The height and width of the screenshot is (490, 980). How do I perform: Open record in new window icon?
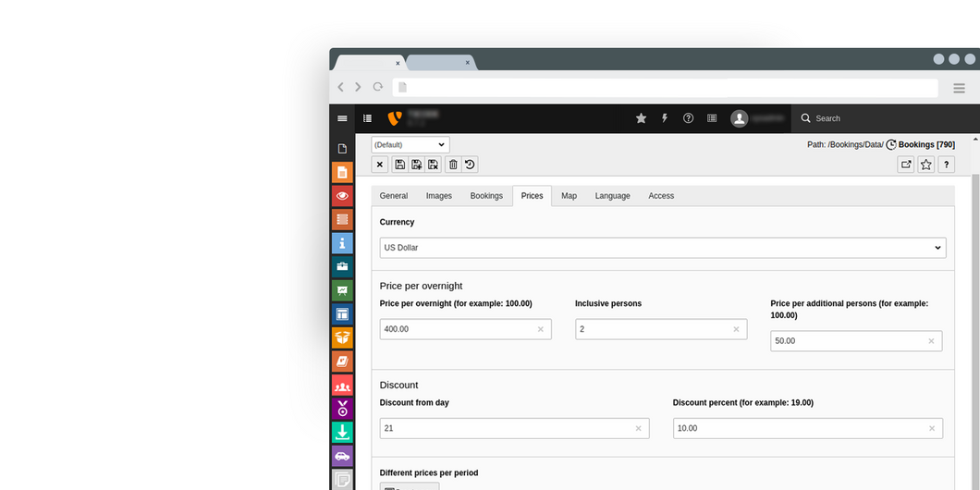[906, 165]
